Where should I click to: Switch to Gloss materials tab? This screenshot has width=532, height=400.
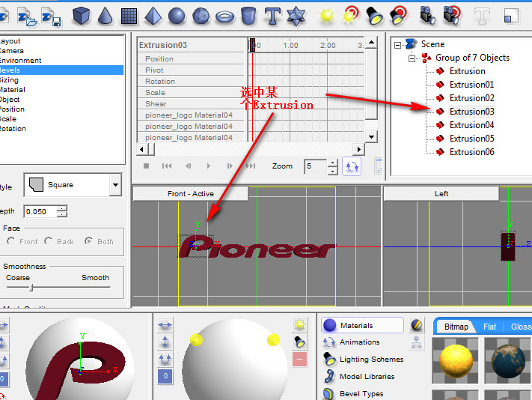click(x=521, y=327)
